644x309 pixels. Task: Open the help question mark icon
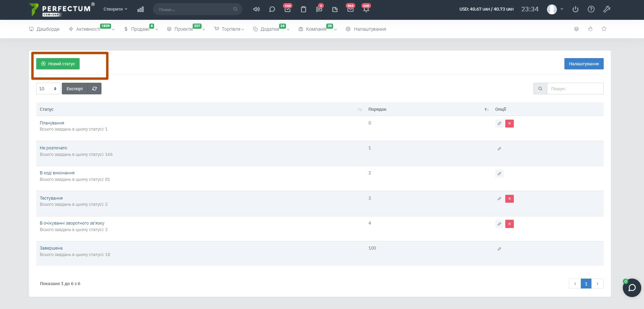tap(591, 9)
